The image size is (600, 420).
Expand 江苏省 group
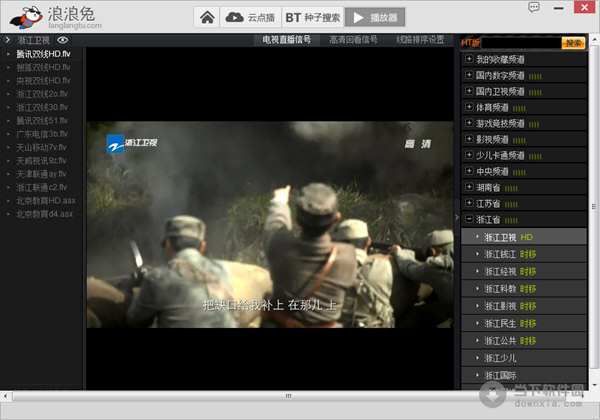[x=469, y=203]
